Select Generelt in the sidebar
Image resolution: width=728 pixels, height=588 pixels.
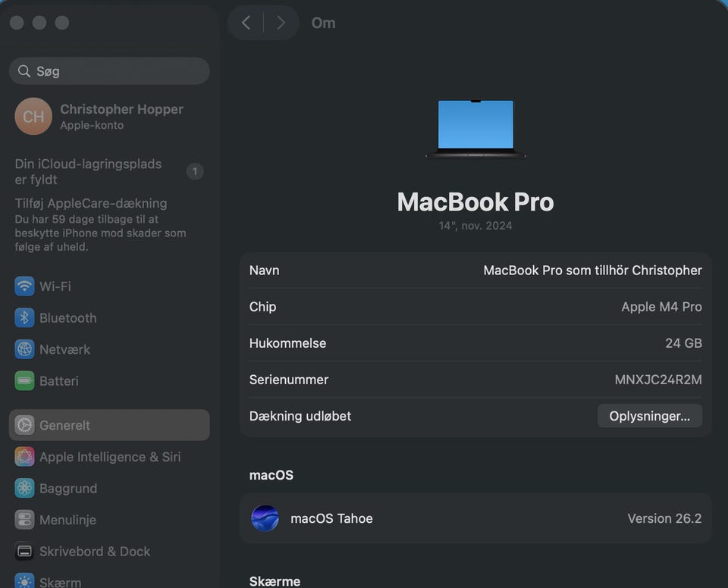pyautogui.click(x=109, y=425)
